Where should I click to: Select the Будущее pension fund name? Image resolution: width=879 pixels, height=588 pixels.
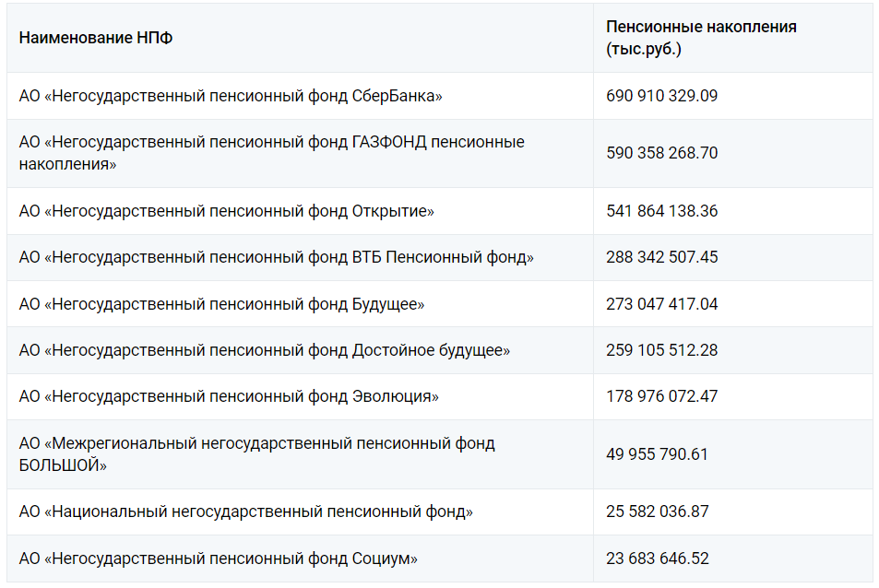tap(221, 305)
